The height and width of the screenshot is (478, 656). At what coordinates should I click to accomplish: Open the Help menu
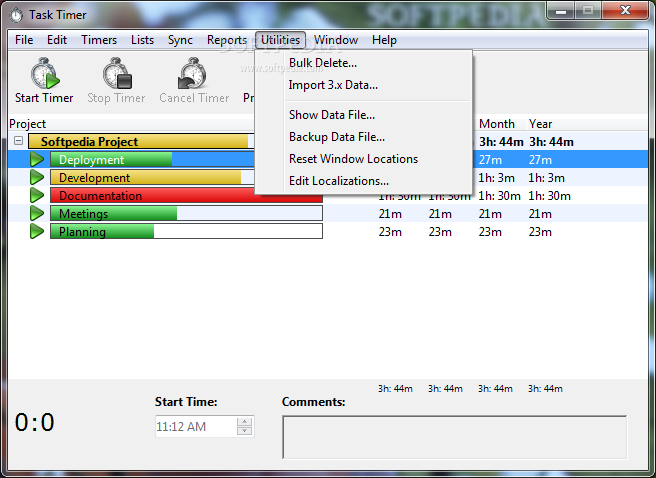(x=384, y=40)
